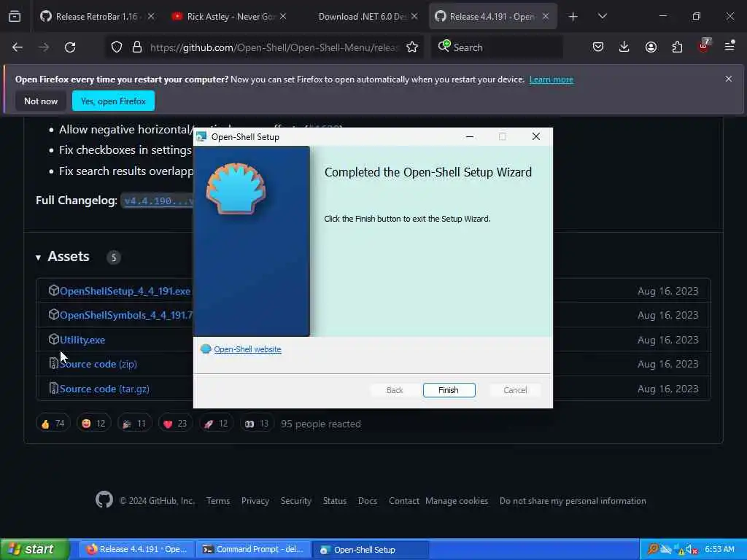Screen dimensions: 747x560
Task: Click the tracking protection shield icon
Action: point(117,47)
